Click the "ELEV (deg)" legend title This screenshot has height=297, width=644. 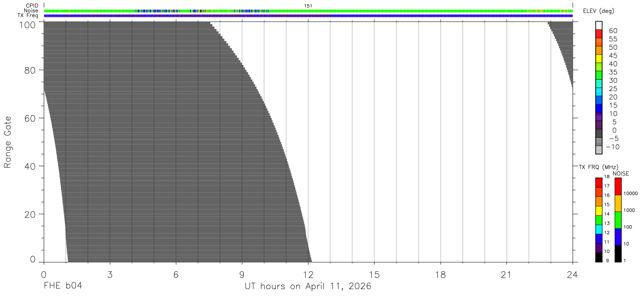point(598,11)
